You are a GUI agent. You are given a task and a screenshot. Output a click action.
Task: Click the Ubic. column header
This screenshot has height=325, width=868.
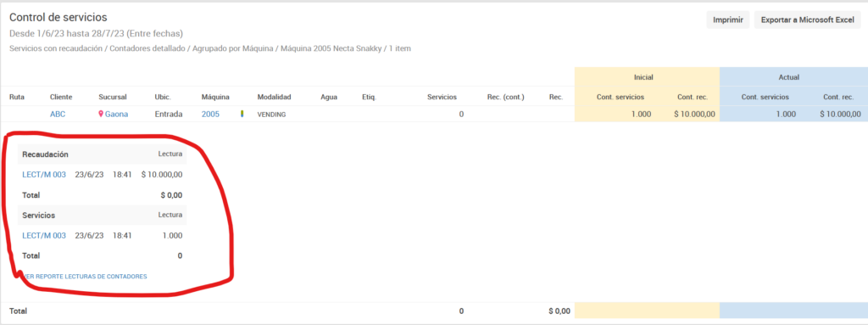click(x=163, y=97)
